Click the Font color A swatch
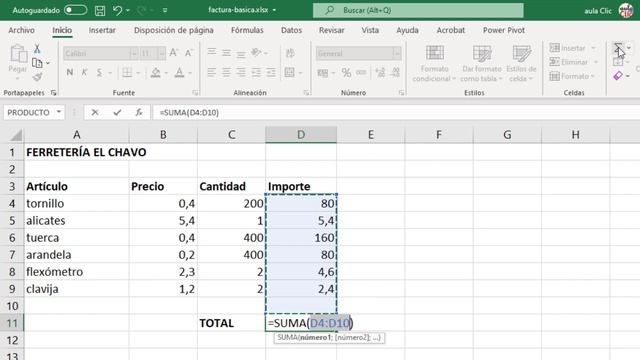Viewport: 640px width, 360px height. (x=179, y=73)
